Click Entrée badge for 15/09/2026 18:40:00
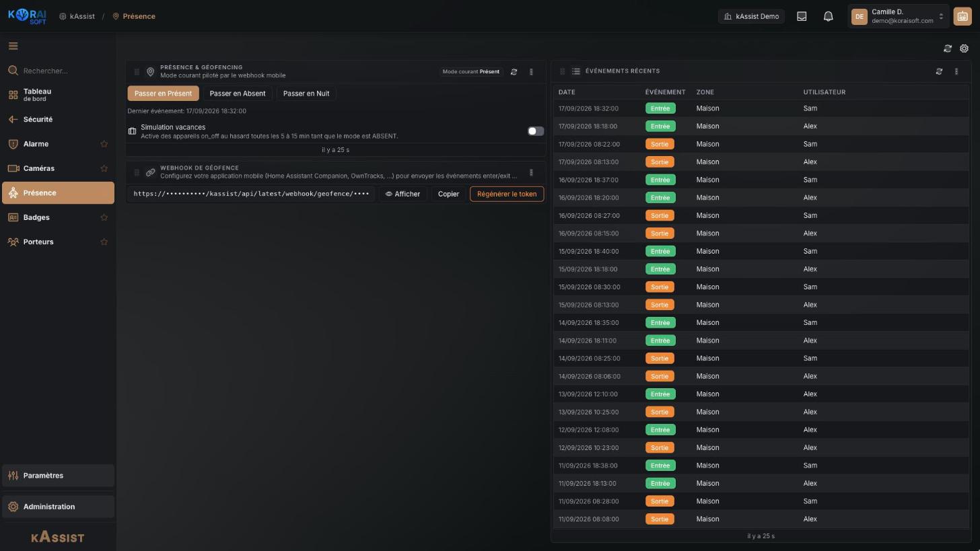Image resolution: width=980 pixels, height=551 pixels. (660, 251)
